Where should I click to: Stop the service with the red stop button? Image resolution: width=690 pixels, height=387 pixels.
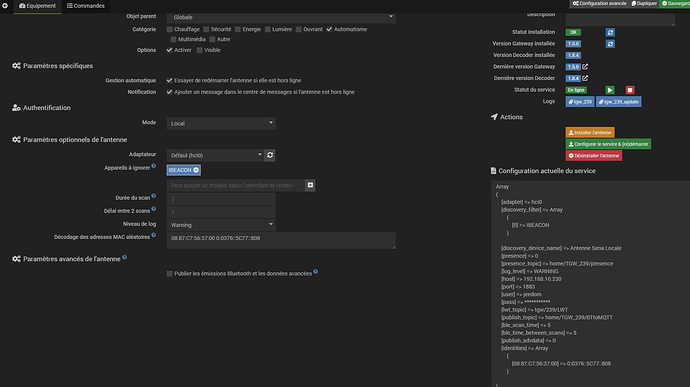pos(630,90)
